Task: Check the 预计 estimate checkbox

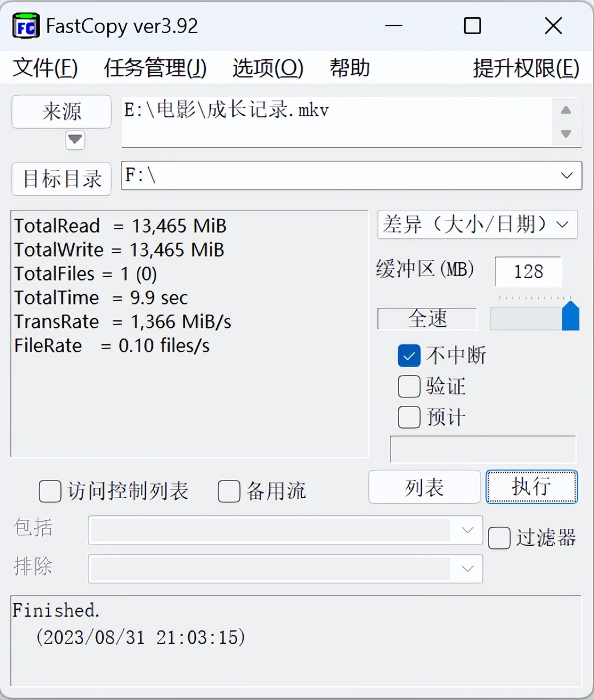Action: tap(408, 417)
